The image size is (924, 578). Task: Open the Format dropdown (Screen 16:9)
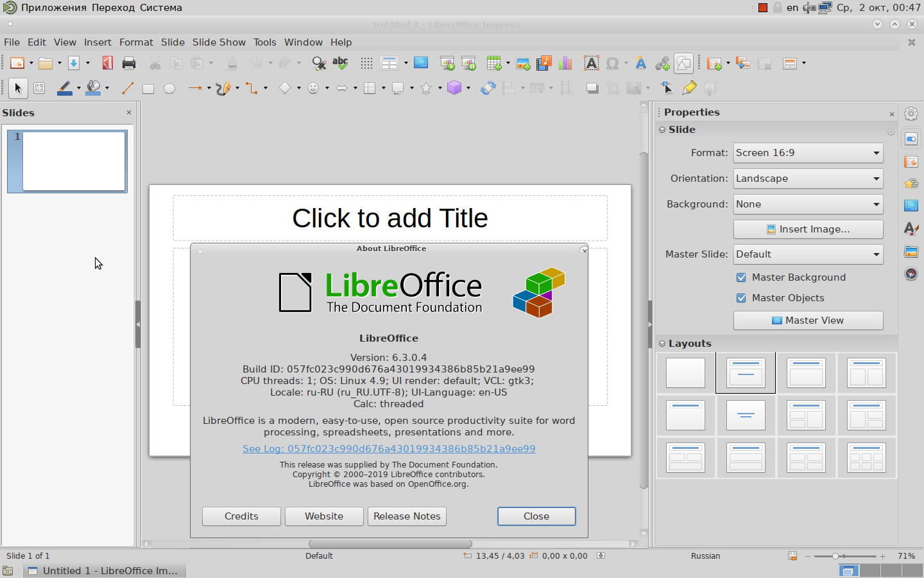[x=809, y=153]
